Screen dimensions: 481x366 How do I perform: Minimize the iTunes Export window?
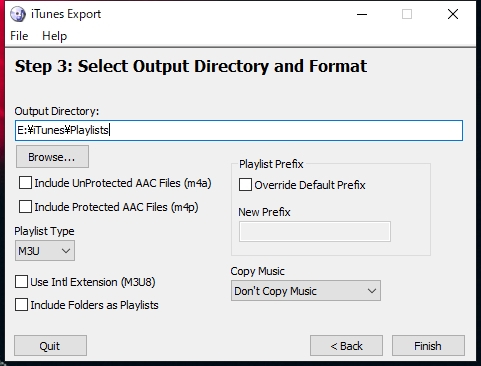[x=362, y=14]
